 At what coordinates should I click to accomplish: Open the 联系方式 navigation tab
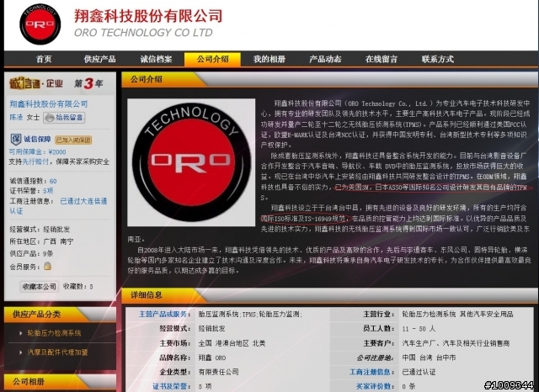[x=438, y=59]
